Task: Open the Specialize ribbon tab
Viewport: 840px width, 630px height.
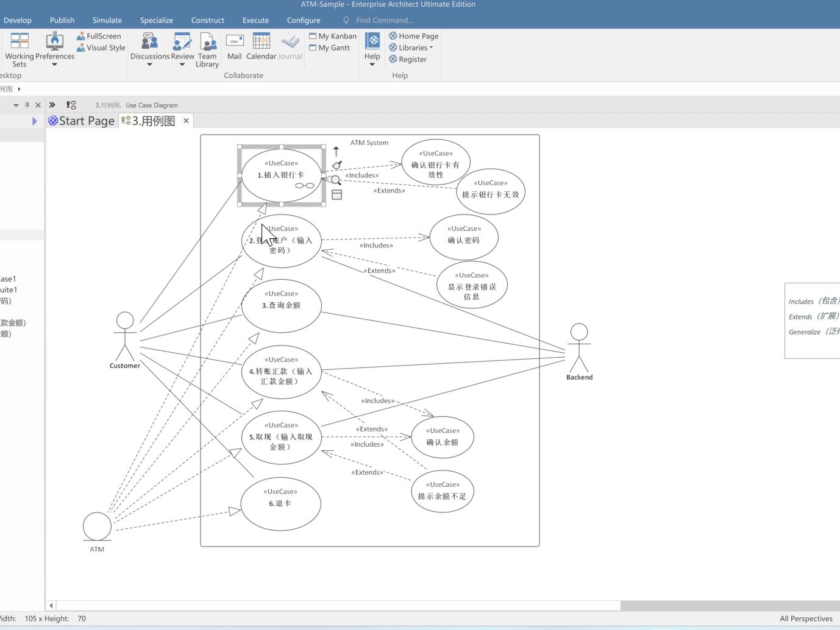Action: point(157,20)
